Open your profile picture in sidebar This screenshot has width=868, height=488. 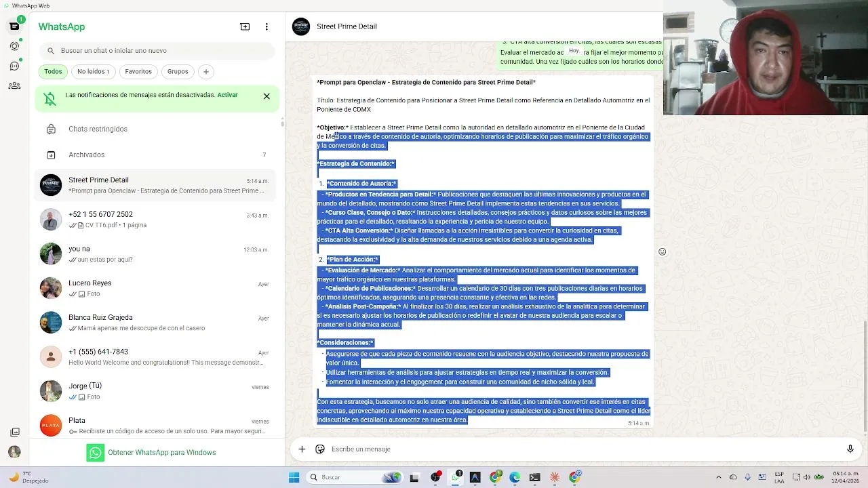[x=14, y=452]
